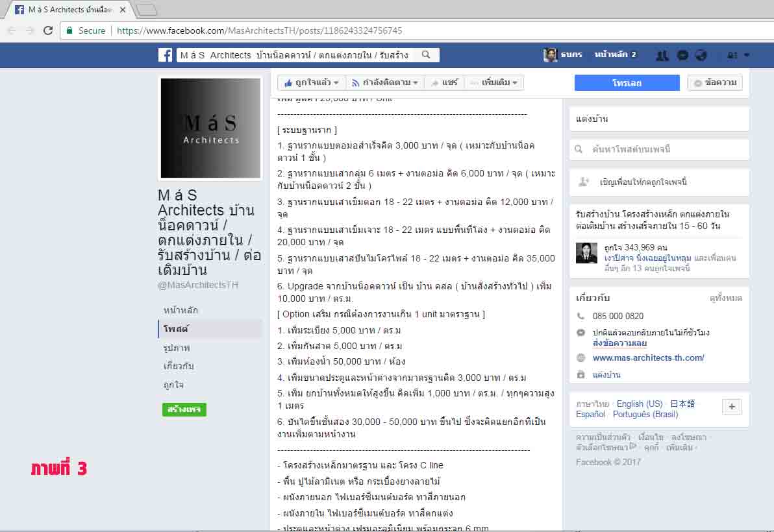Click the friend name link in likes box
This screenshot has width=774, height=532.
647,258
